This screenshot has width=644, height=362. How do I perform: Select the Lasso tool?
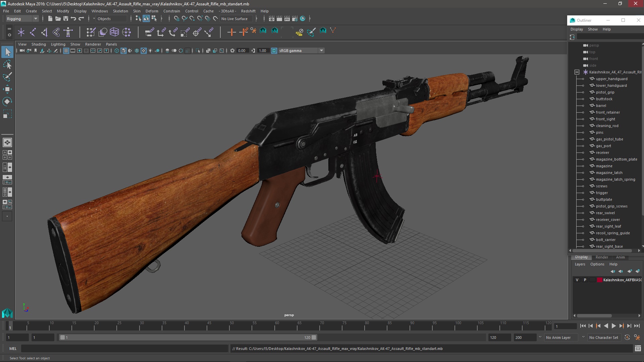click(7, 64)
